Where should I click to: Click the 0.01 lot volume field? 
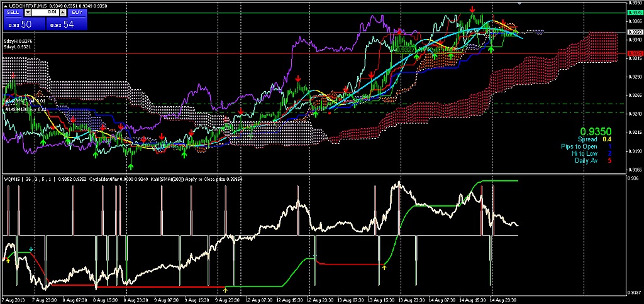tap(45, 13)
